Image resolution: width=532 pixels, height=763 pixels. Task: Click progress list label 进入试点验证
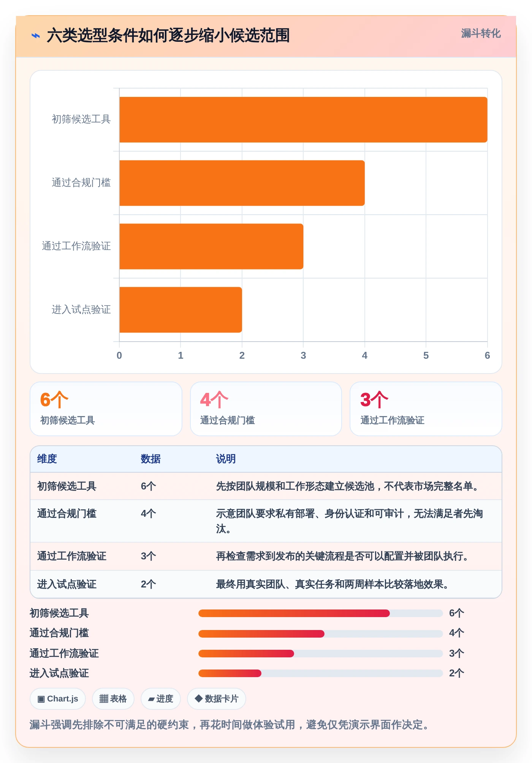[x=59, y=673]
